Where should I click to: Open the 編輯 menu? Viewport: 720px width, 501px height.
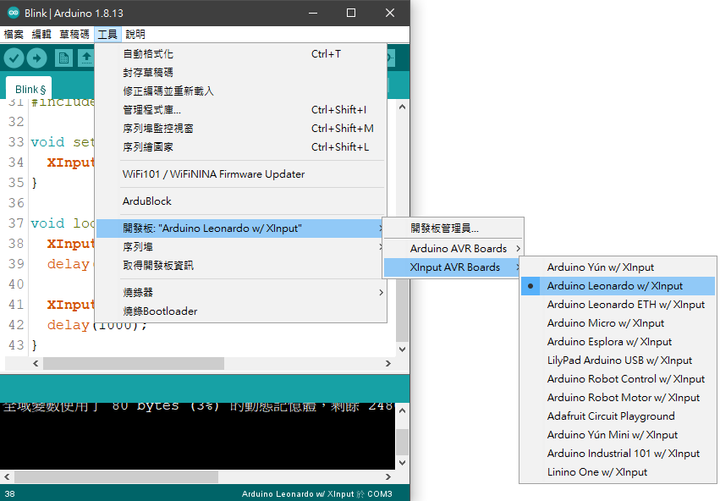41,34
